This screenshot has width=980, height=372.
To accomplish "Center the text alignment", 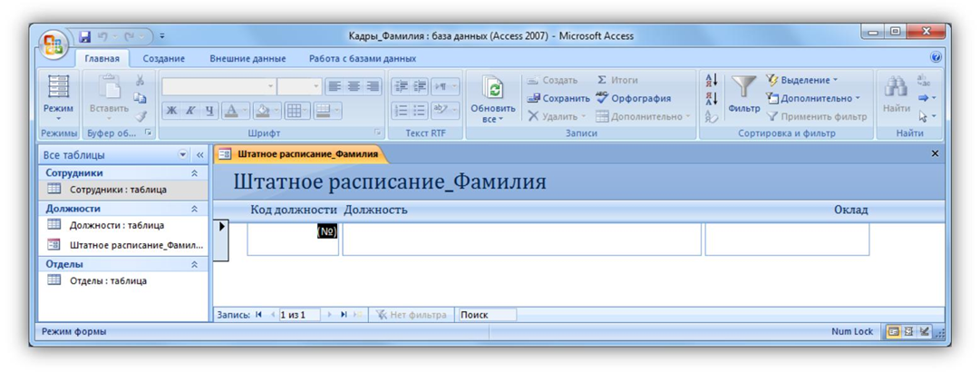I will 354,86.
